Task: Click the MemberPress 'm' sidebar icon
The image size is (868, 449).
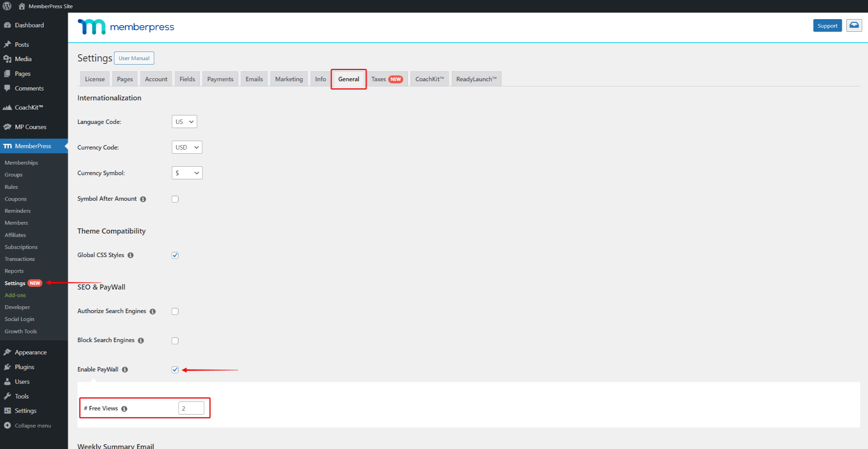Action: tap(8, 146)
